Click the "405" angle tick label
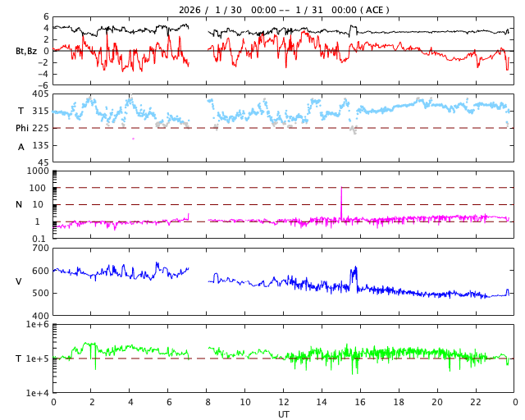This screenshot has width=525, height=420. pos(40,94)
